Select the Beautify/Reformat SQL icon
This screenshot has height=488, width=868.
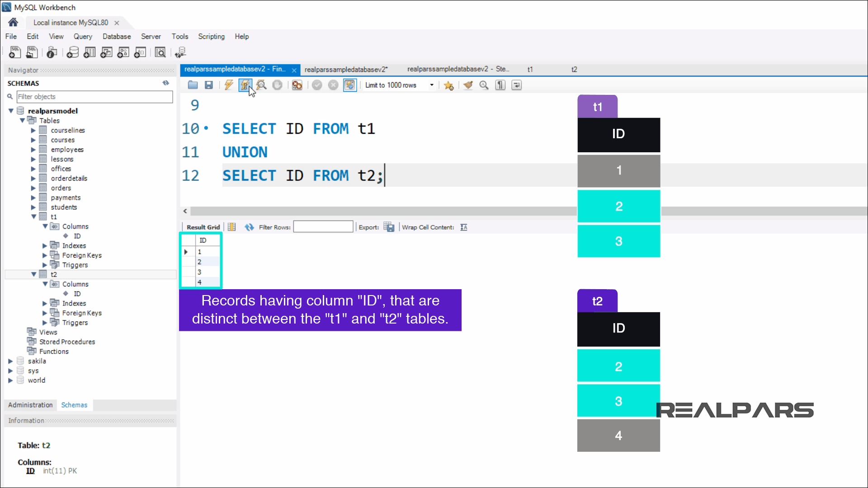(x=467, y=85)
